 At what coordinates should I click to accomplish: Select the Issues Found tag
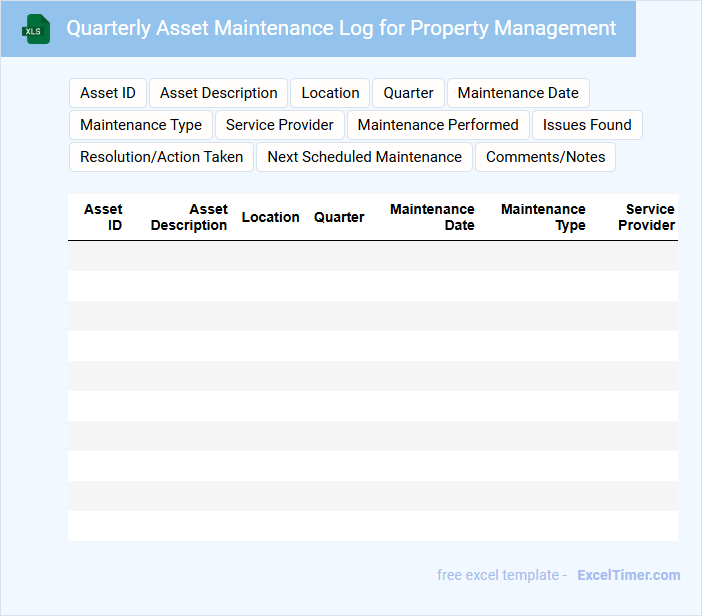[x=587, y=125]
